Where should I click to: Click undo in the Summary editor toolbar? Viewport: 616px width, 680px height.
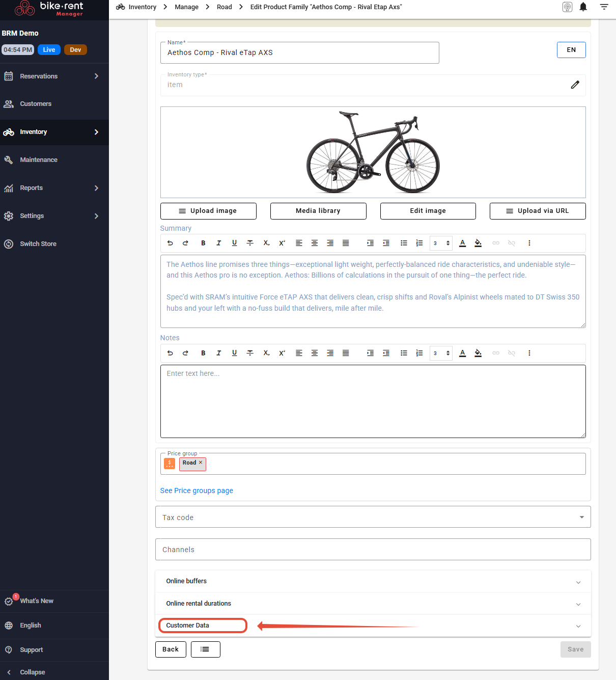(170, 243)
